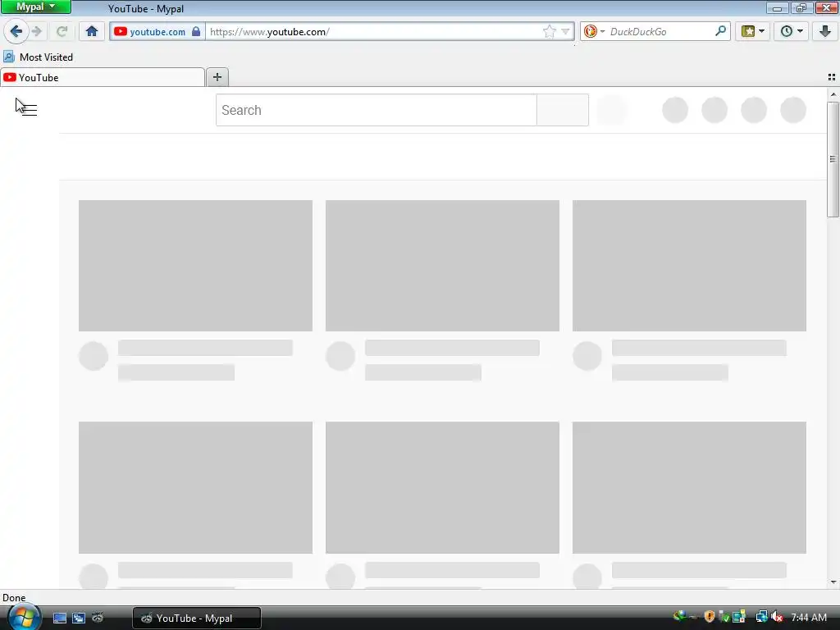The height and width of the screenshot is (630, 840).
Task: Click the padlock security icon
Action: [x=196, y=32]
